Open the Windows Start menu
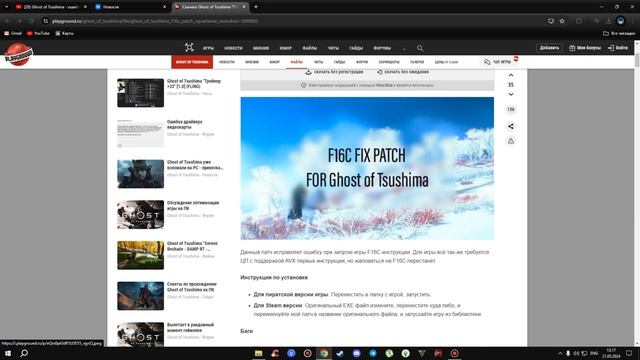 8,353
